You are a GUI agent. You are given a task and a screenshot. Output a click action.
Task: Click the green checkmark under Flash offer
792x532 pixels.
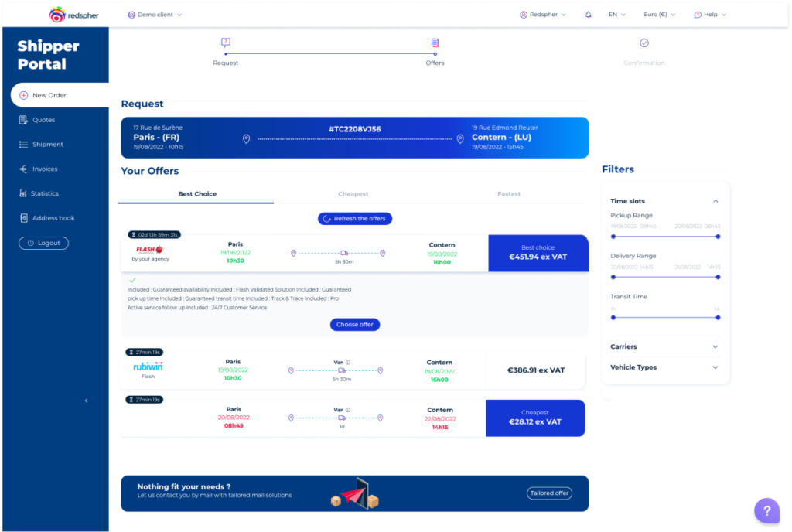coord(132,280)
